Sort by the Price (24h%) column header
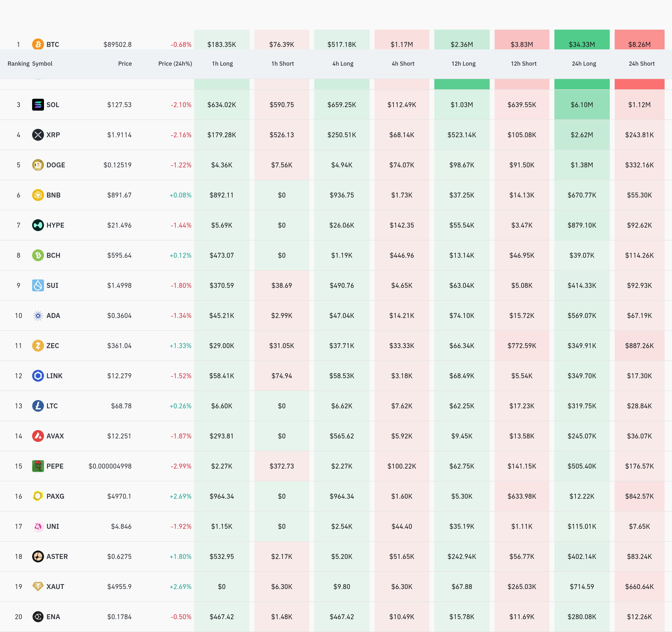 [x=175, y=63]
